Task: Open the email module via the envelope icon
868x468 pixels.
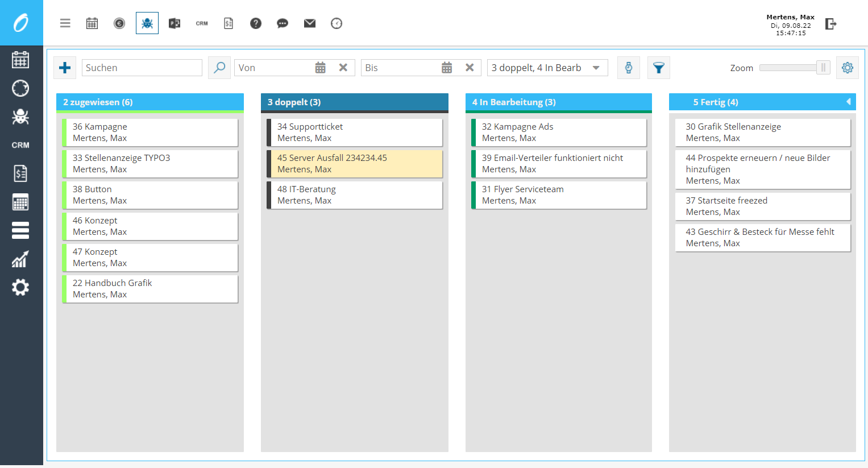Action: click(309, 23)
